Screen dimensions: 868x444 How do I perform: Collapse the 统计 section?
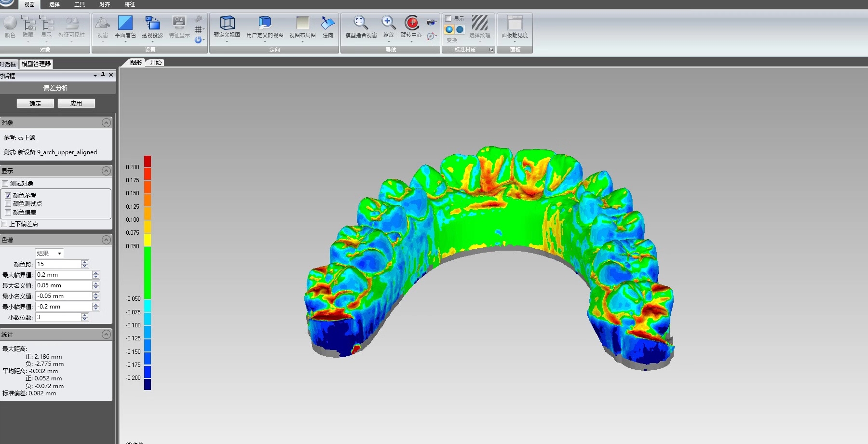point(106,335)
